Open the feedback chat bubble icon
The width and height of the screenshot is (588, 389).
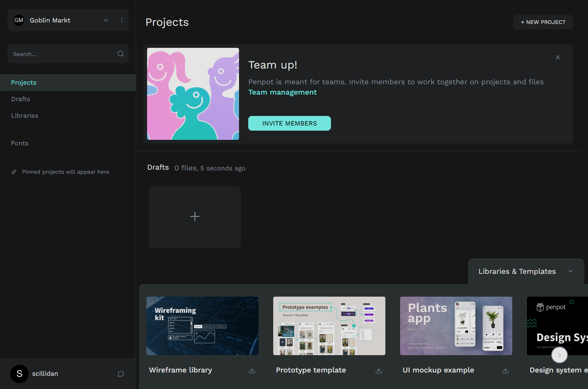(x=121, y=374)
